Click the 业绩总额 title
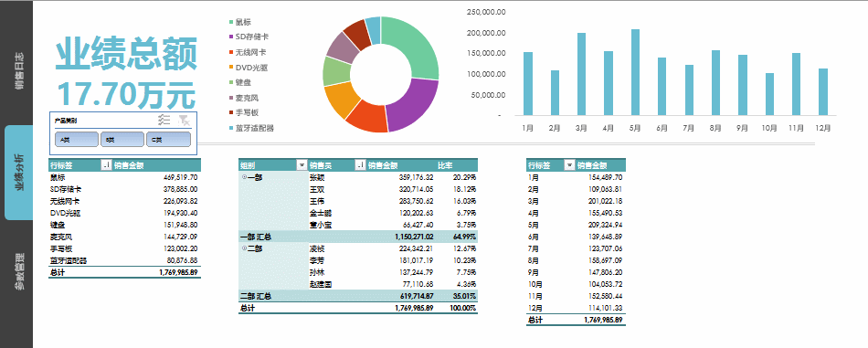Viewport: 868px width, 348px height. (126, 54)
